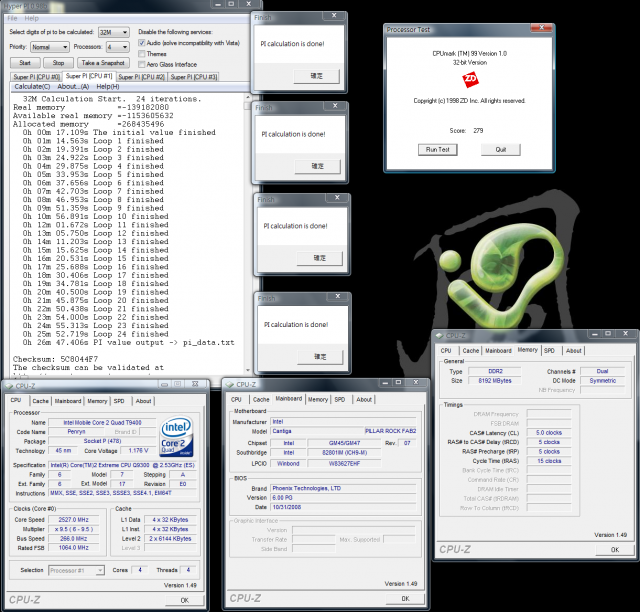This screenshot has height=612, width=640.
Task: Confirm the third Finish dialog button
Action: click(x=320, y=258)
